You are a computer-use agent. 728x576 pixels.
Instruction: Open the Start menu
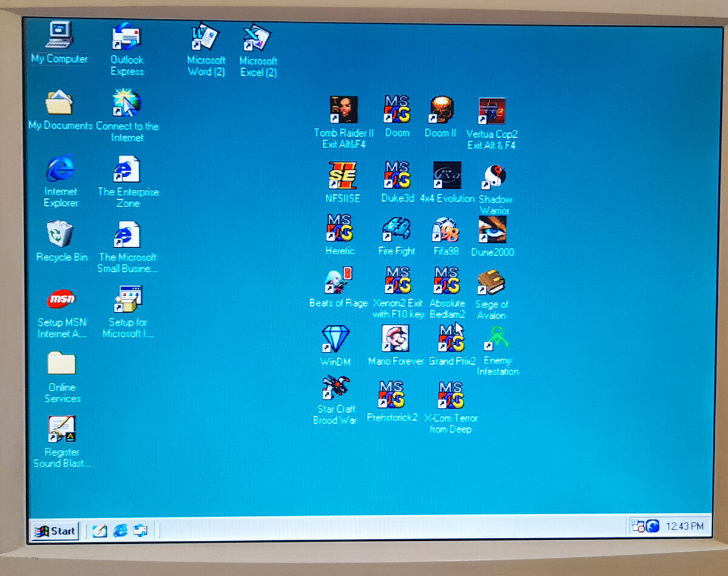pos(55,530)
